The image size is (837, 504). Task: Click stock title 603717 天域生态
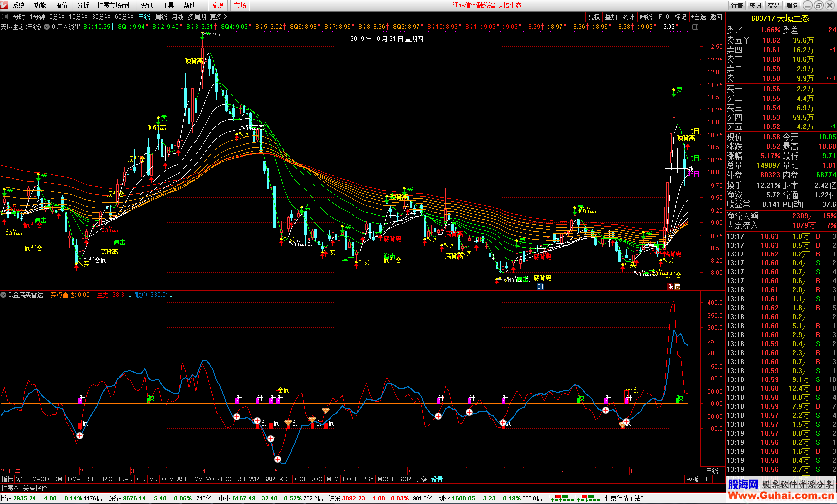point(780,18)
